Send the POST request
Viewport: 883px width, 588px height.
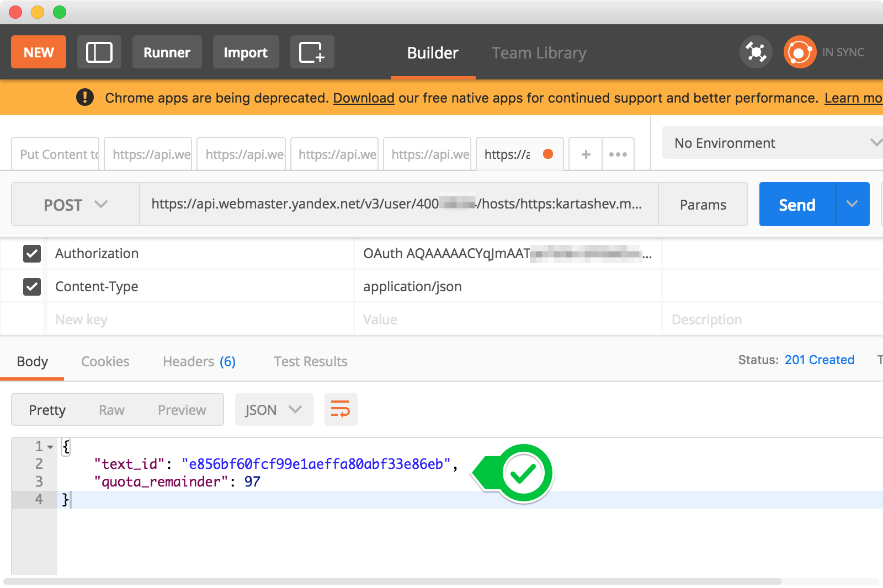[797, 204]
